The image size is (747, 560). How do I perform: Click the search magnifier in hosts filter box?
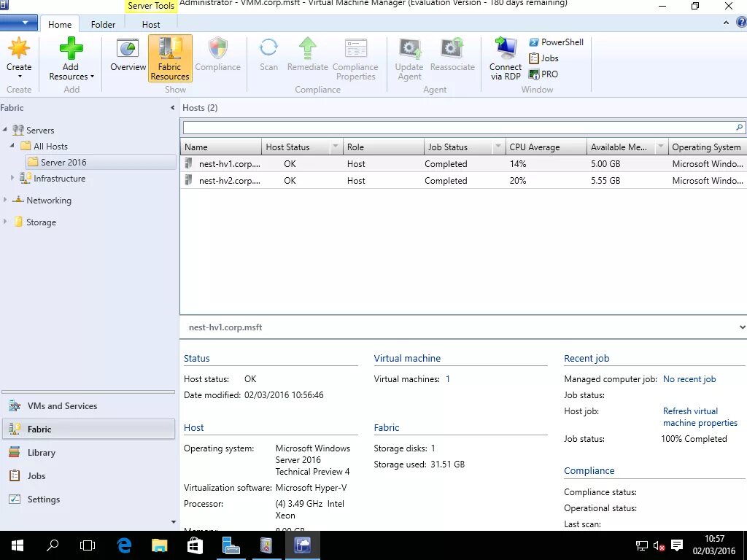[x=739, y=128]
